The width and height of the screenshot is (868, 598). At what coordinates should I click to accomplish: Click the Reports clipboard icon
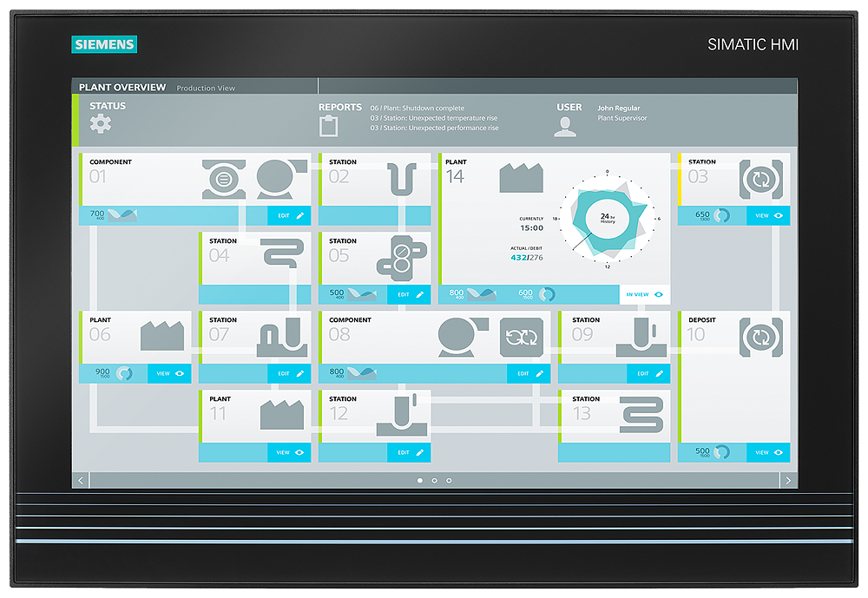328,126
